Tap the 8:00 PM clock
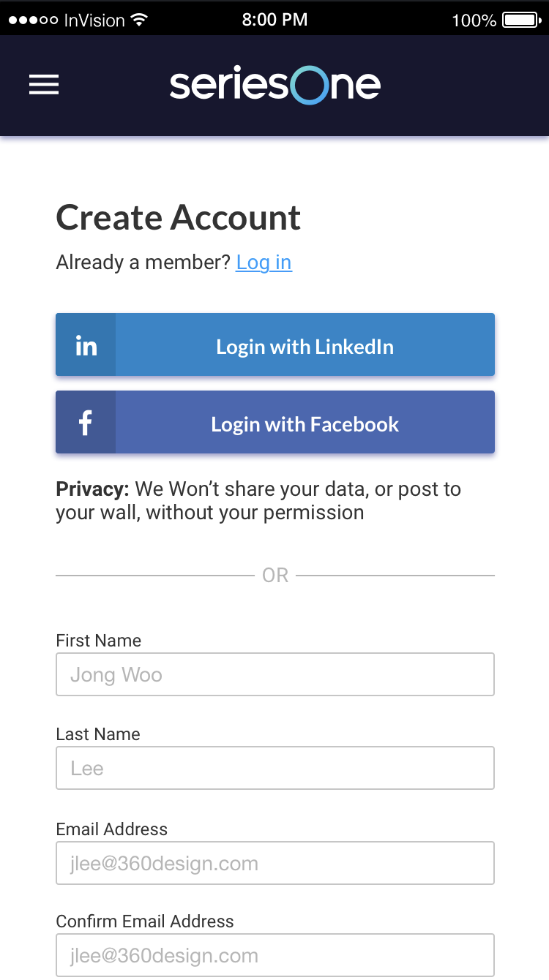The height and width of the screenshot is (980, 549). 274,20
